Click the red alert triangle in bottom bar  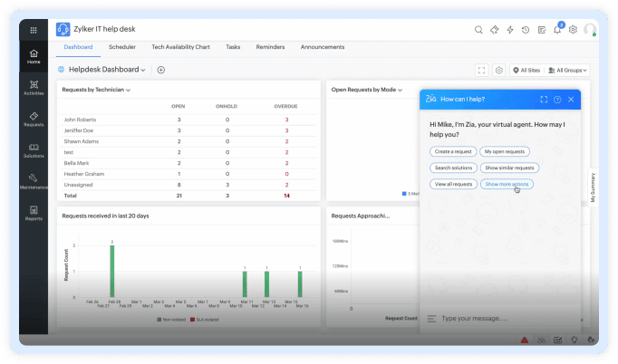pos(525,340)
